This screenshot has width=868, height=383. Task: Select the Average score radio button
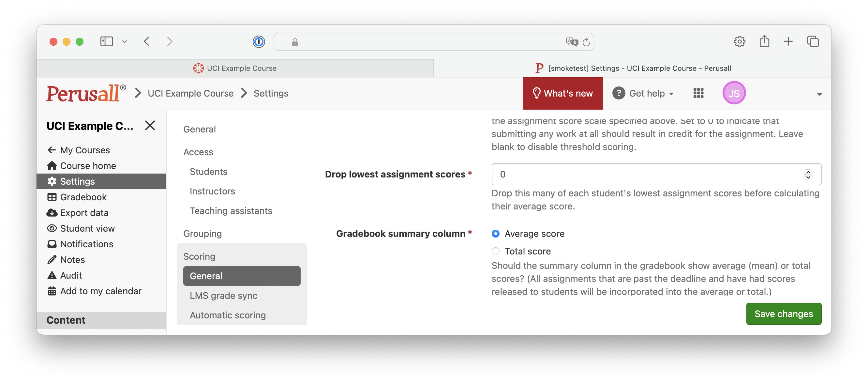[x=495, y=233]
